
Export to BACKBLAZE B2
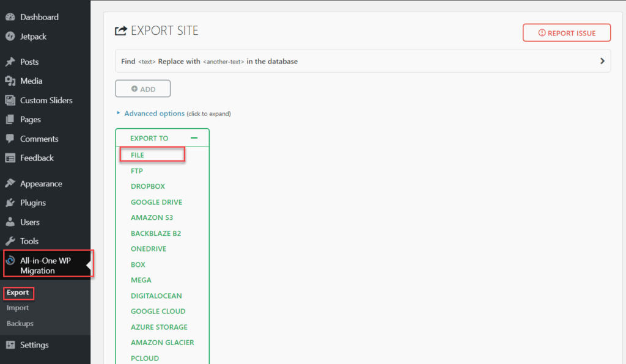pyautogui.click(x=156, y=233)
